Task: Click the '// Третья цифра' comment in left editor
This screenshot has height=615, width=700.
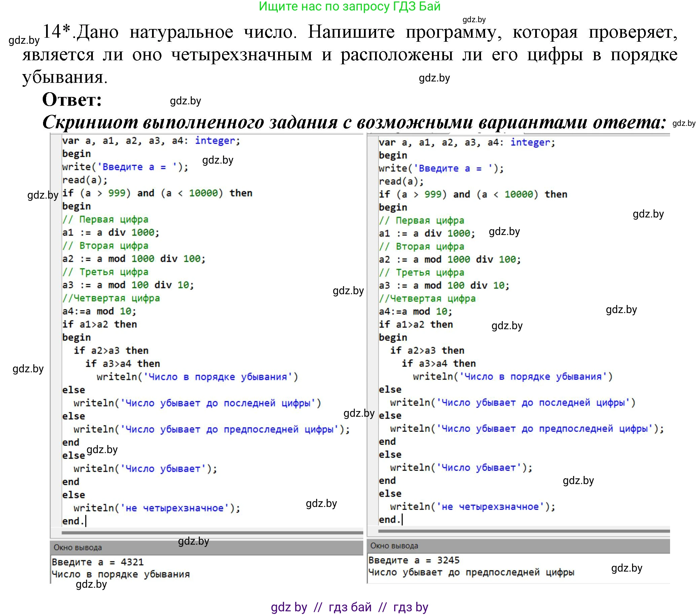Action: (x=106, y=272)
